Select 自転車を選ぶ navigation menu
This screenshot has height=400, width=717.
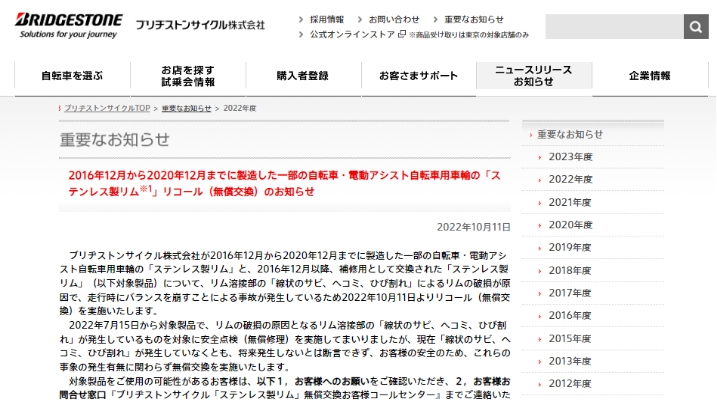72,76
